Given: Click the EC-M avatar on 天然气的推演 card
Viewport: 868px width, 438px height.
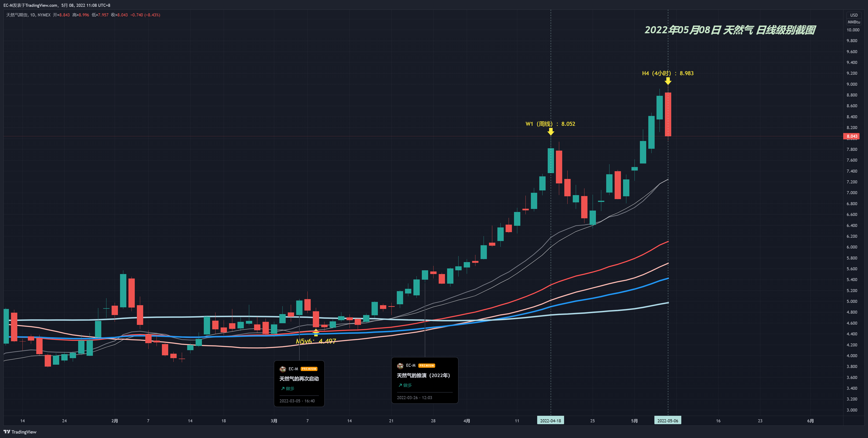Looking at the screenshot, I should click(x=400, y=366).
